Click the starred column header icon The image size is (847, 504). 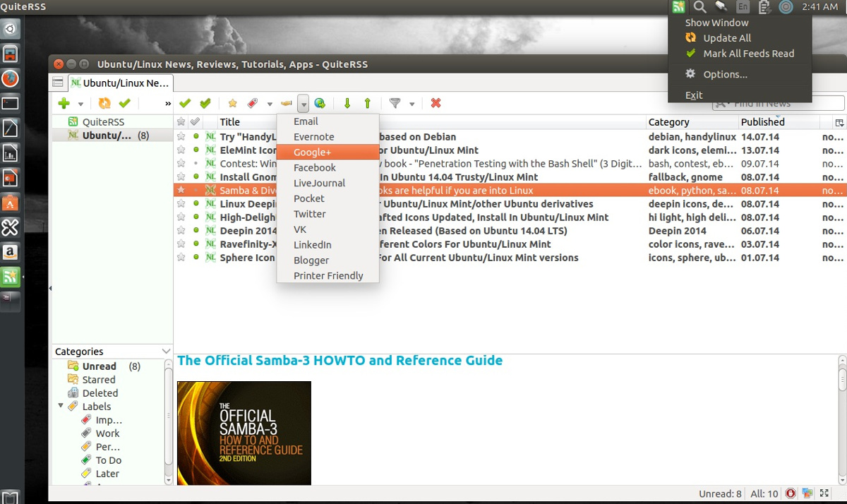tap(181, 122)
